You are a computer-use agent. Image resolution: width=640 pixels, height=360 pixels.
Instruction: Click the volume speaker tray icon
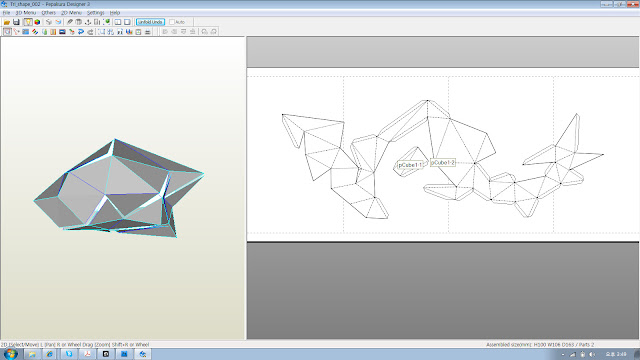(592, 354)
